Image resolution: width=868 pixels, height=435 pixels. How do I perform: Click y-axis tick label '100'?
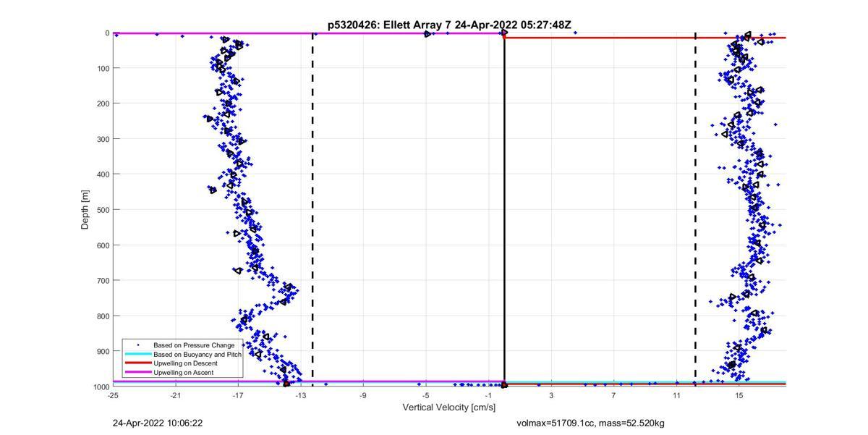tap(102, 69)
